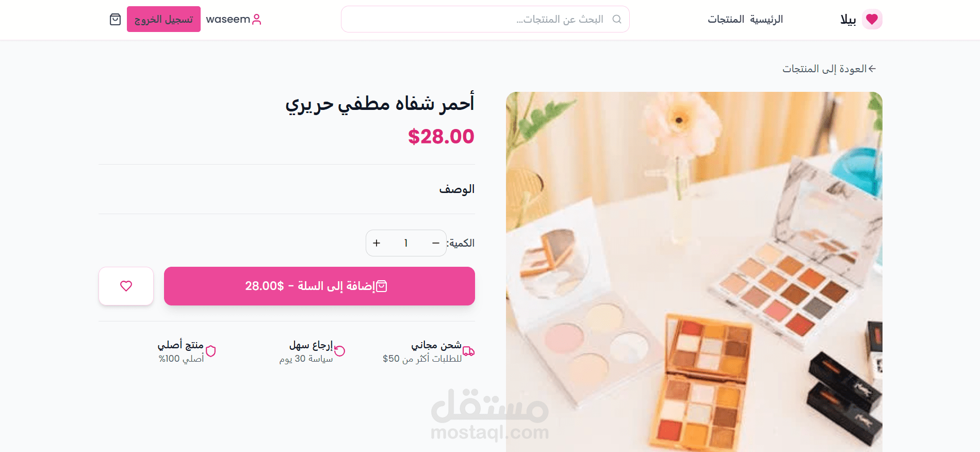Click the makeup palette product image

coord(694,272)
